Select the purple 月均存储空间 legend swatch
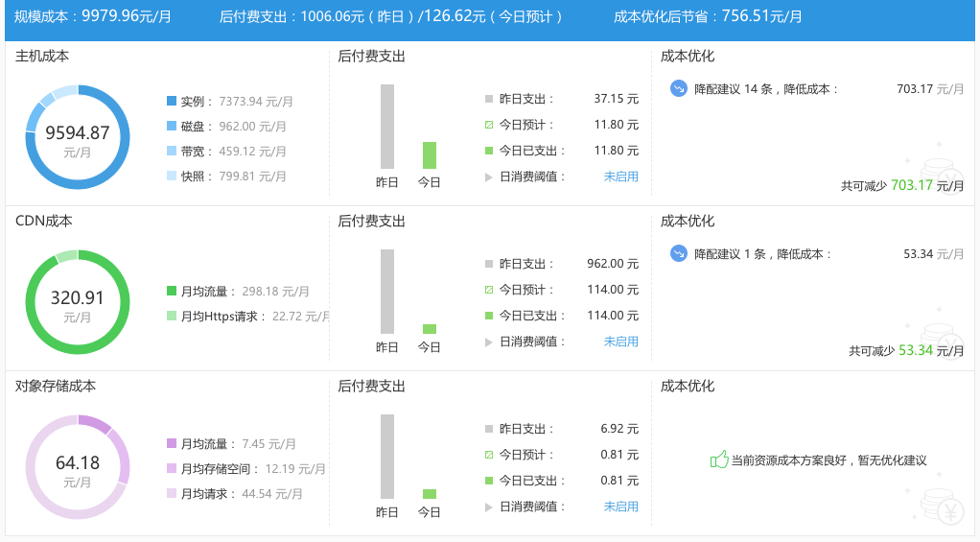The image size is (980, 542). tap(172, 469)
